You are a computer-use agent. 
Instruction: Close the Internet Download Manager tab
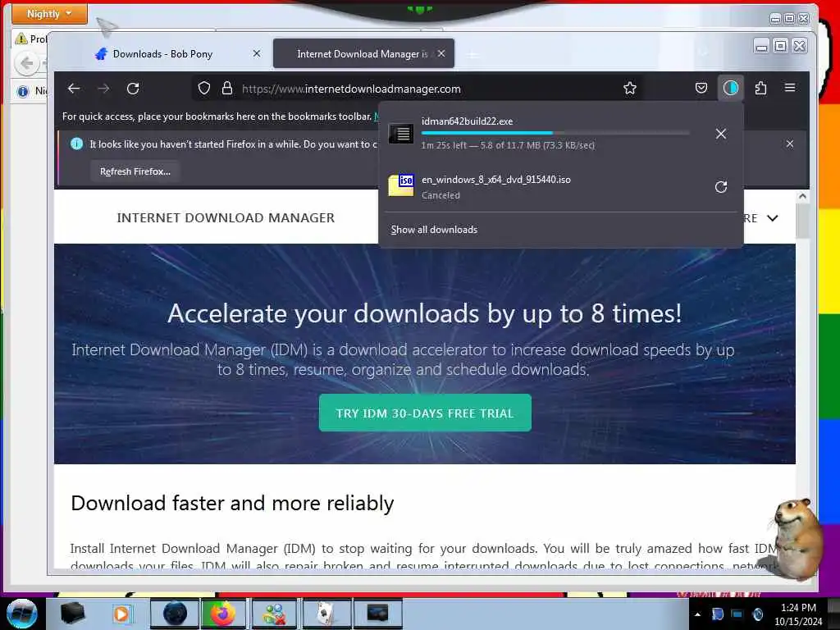click(441, 53)
